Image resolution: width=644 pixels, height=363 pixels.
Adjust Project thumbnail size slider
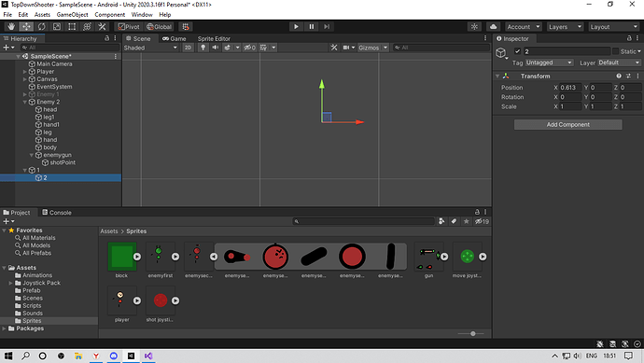coord(472,333)
